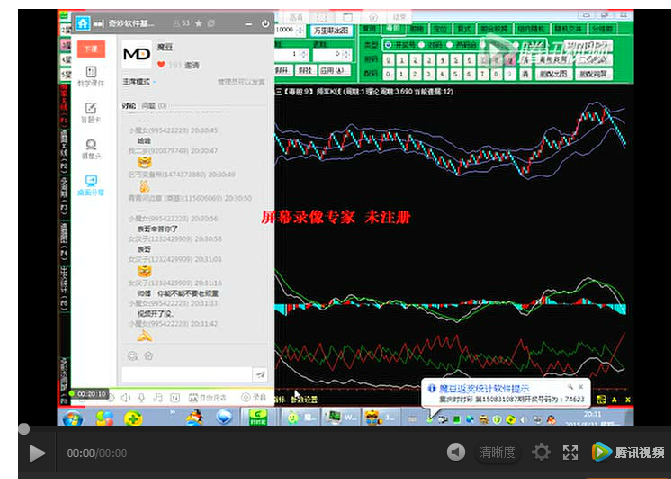
Task: Click the 腾讯视频 logo link
Action: point(627,453)
